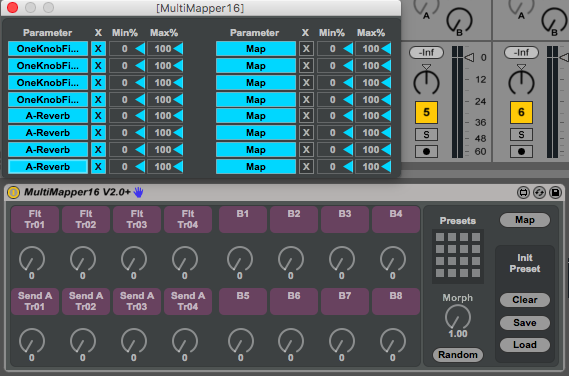Click the show/hide device window icon
The height and width of the screenshot is (376, 569).
tap(523, 192)
